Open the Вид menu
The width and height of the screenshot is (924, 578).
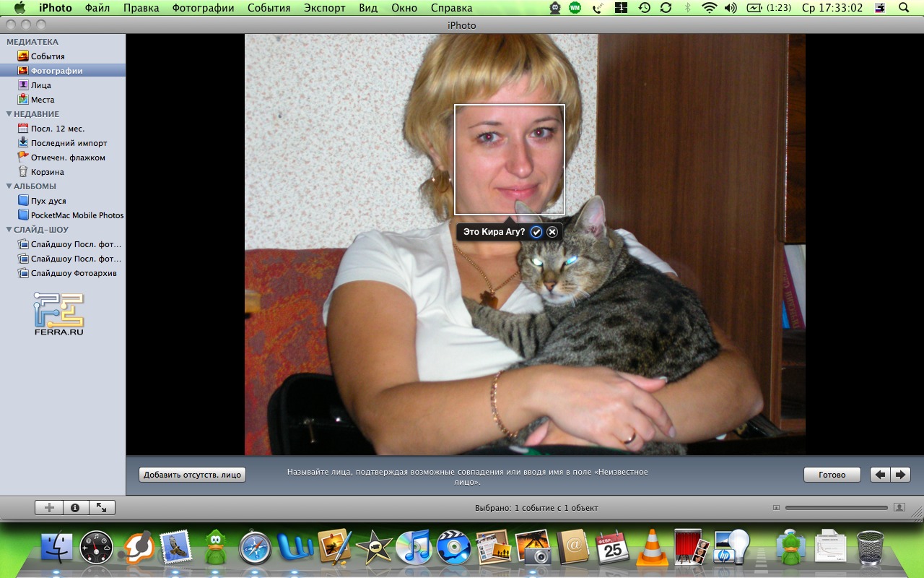pyautogui.click(x=368, y=8)
